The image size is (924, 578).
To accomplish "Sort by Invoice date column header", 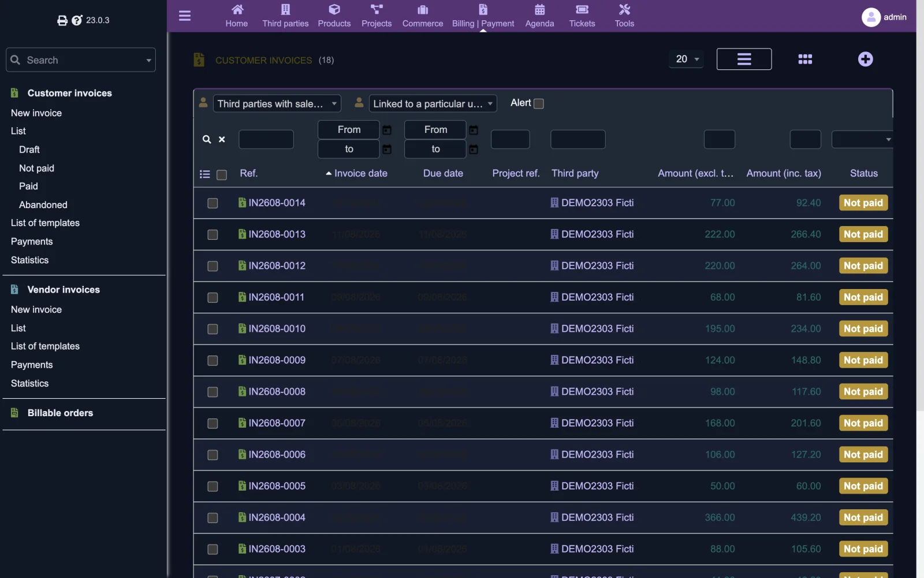I will 361,173.
